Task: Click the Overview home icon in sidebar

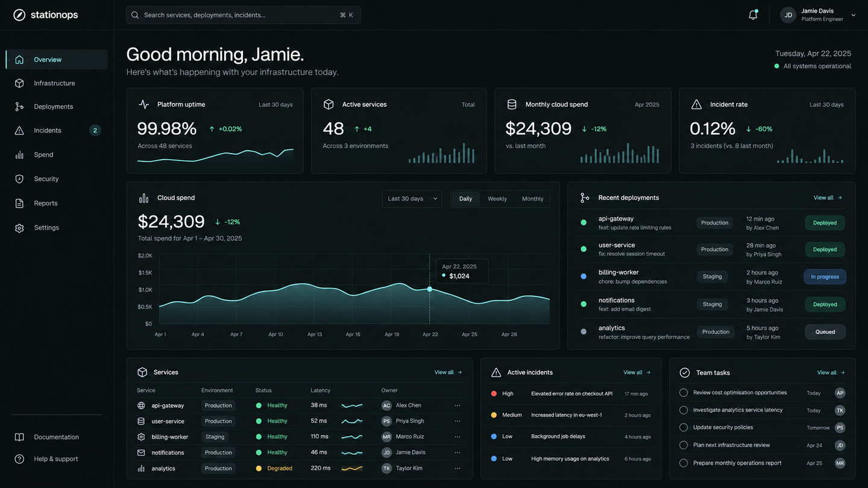Action: coord(19,60)
